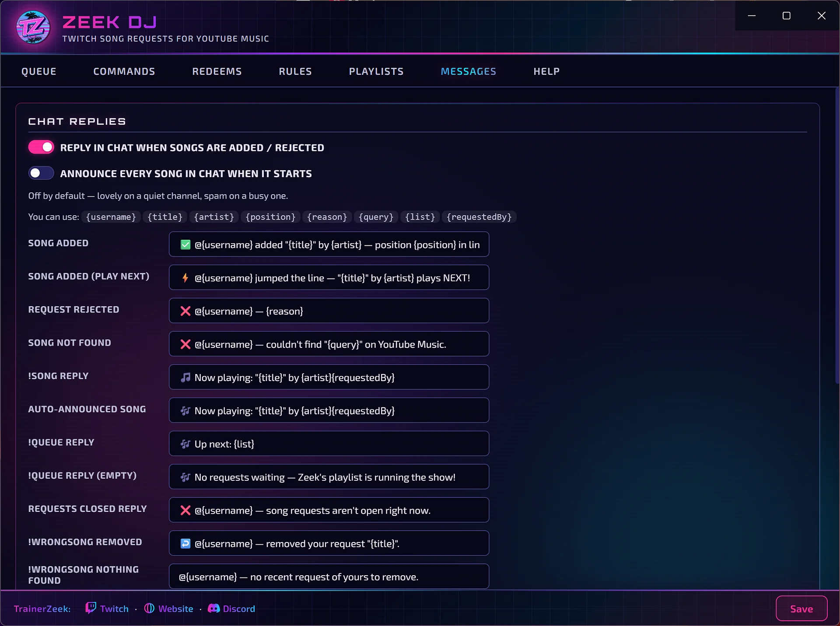Screen dimensions: 840x626
Task: Click the !wrongsong nothing found message field
Action: (329, 576)
